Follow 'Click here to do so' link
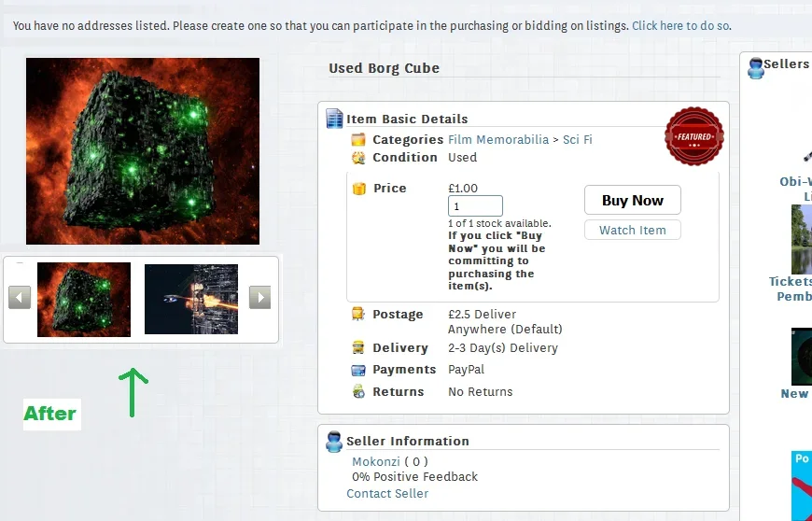The height and width of the screenshot is (521, 812). pyautogui.click(x=680, y=25)
